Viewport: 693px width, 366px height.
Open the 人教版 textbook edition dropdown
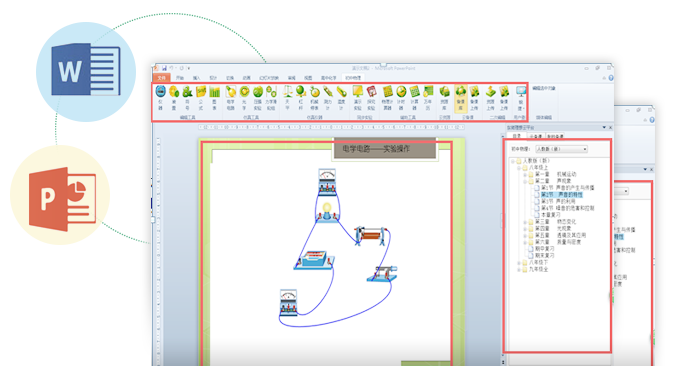(x=561, y=149)
